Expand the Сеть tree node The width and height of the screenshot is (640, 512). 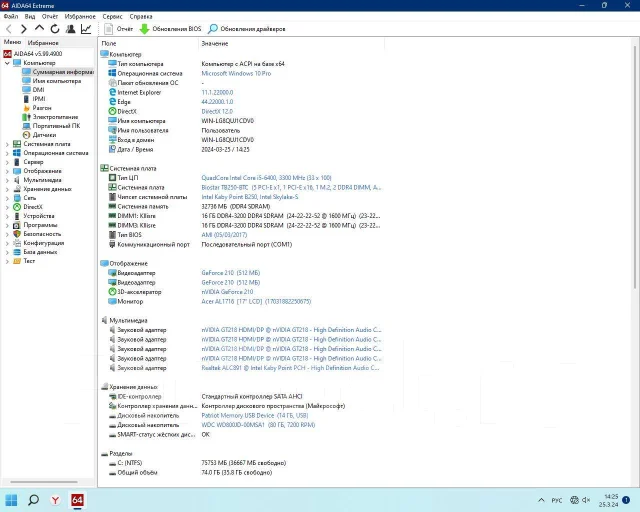coord(7,198)
